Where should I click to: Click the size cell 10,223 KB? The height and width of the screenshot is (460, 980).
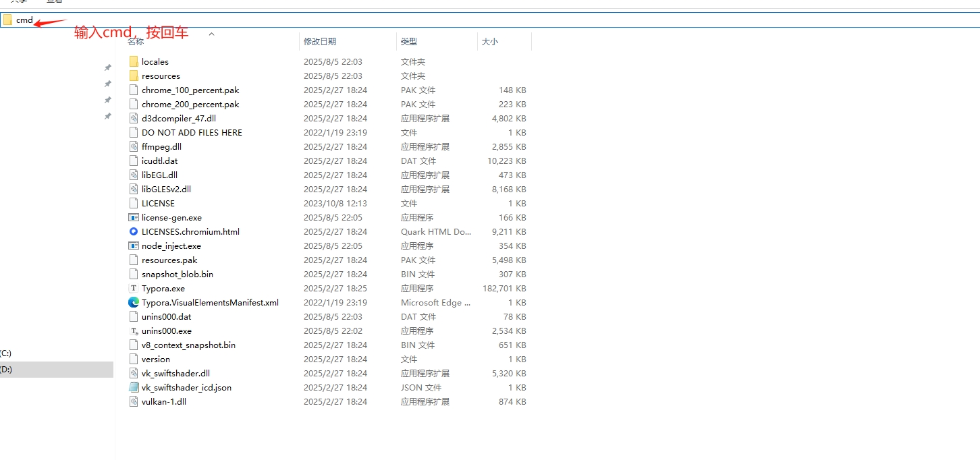tap(507, 161)
